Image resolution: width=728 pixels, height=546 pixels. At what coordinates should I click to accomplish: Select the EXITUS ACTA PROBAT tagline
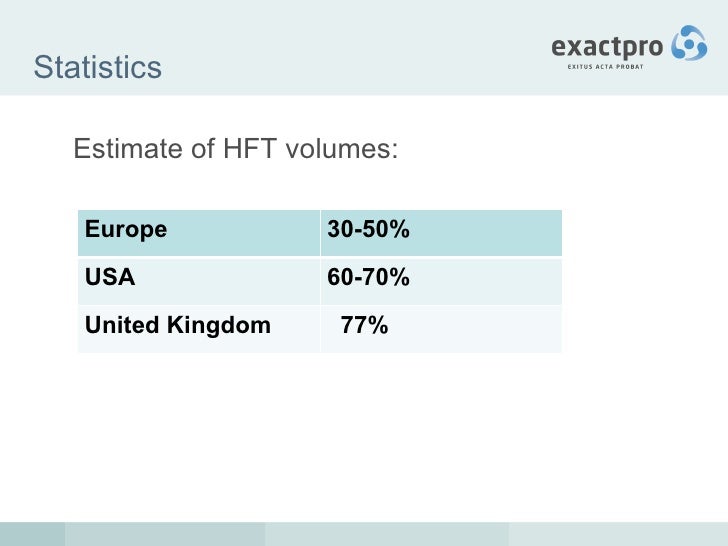coord(605,67)
